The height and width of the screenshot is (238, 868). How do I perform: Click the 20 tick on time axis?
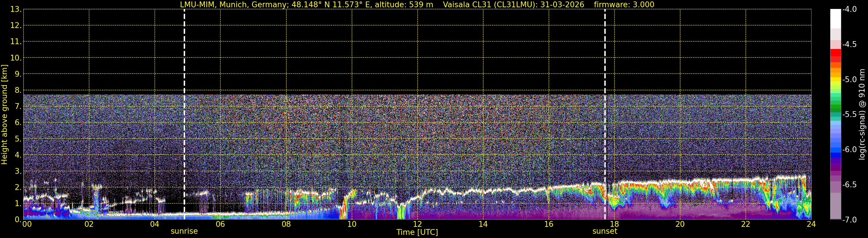[680, 224]
